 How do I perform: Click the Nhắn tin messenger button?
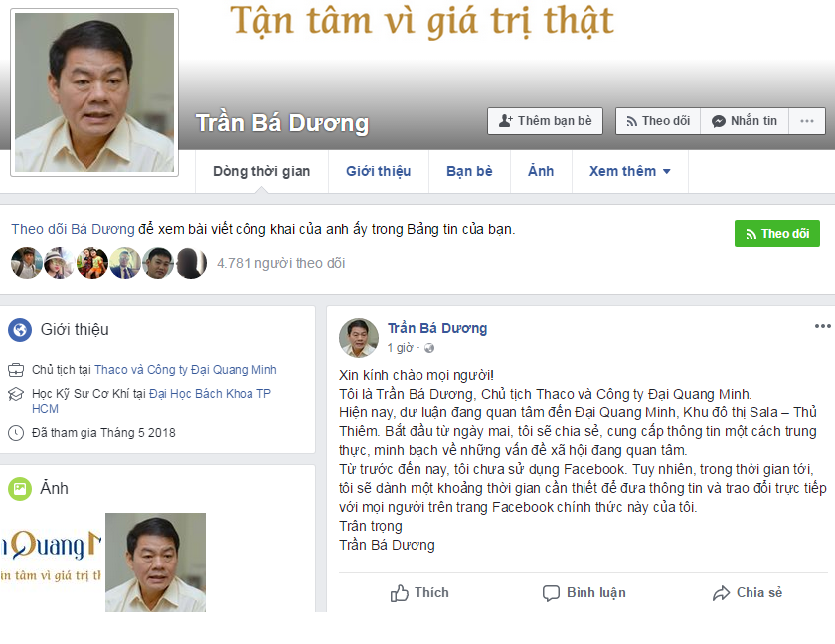[x=745, y=121]
